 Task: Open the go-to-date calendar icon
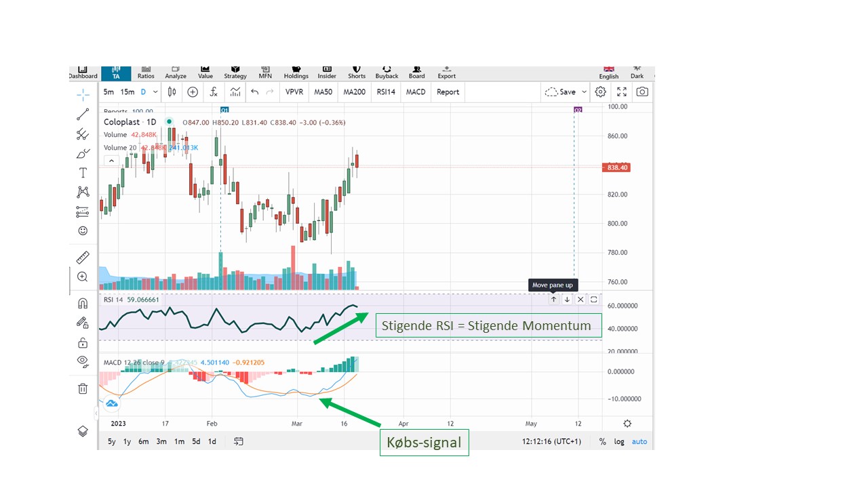click(239, 441)
